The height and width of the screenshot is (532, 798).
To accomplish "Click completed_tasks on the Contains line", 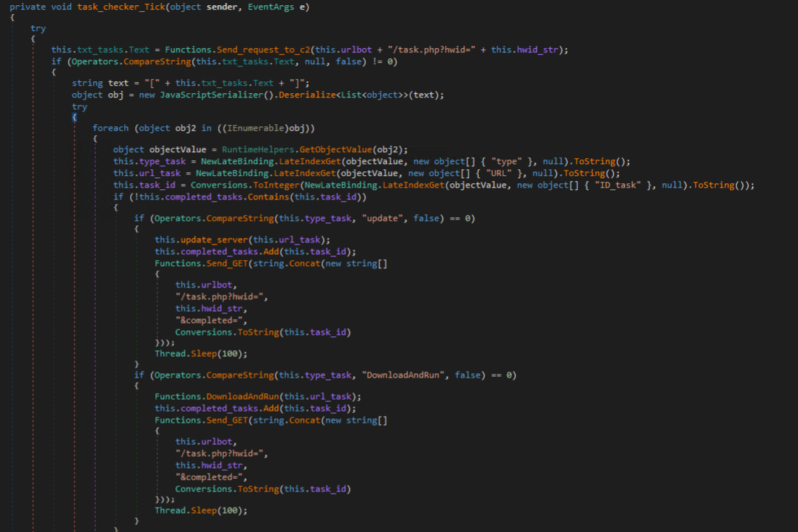I will 204,197.
